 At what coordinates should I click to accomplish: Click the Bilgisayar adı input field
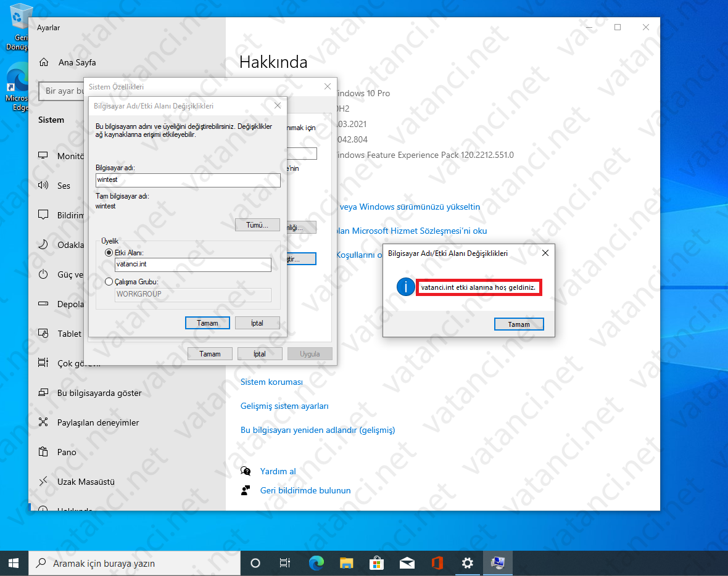[188, 180]
